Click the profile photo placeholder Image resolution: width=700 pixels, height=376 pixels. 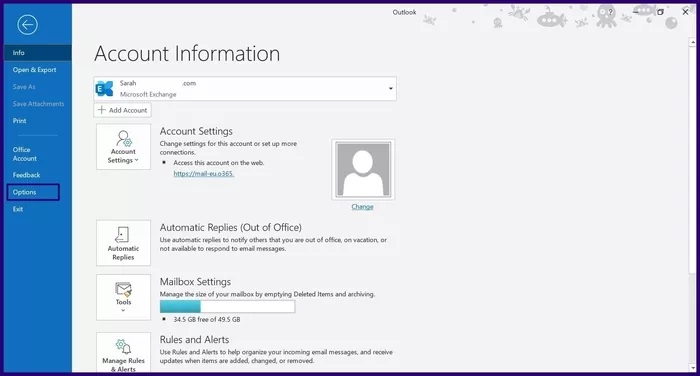[363, 169]
